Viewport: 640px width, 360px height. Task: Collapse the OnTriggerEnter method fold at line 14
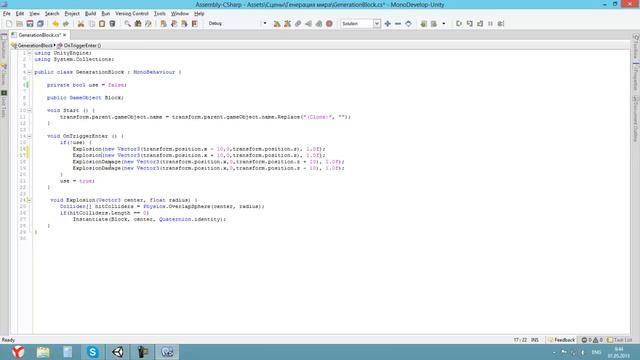pyautogui.click(x=29, y=136)
